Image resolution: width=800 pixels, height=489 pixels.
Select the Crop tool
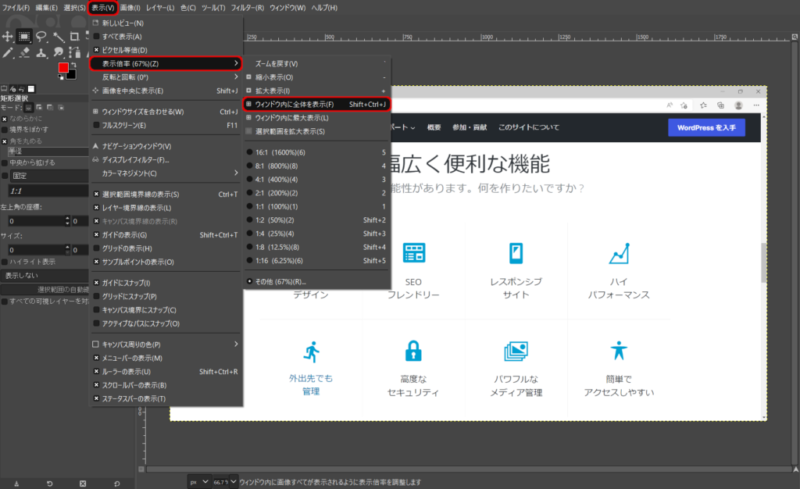tap(74, 36)
